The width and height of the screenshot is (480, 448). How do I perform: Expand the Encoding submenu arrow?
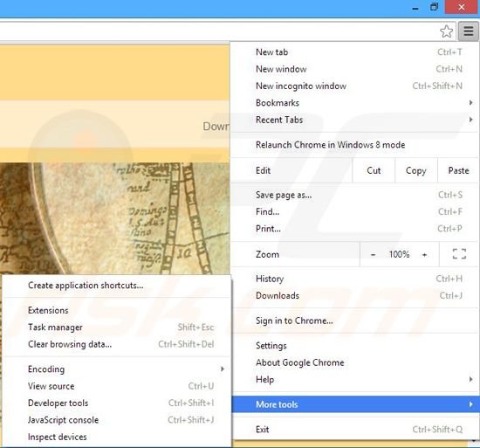pos(223,369)
